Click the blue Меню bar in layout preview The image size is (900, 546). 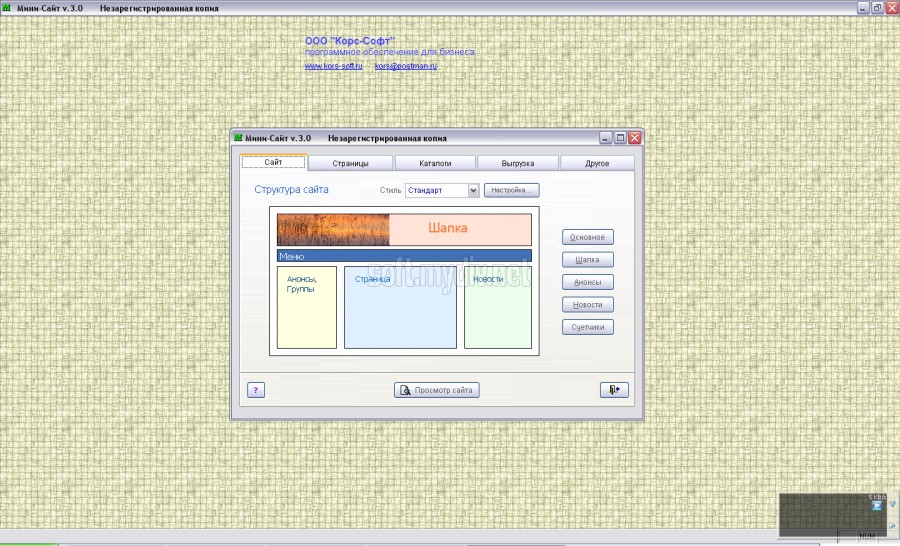pyautogui.click(x=404, y=256)
